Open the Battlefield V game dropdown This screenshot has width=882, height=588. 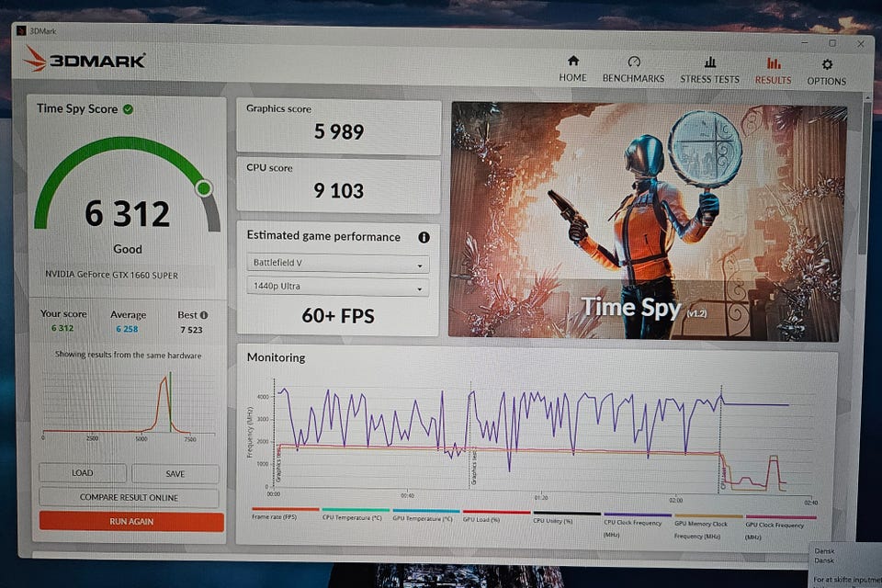pos(338,264)
